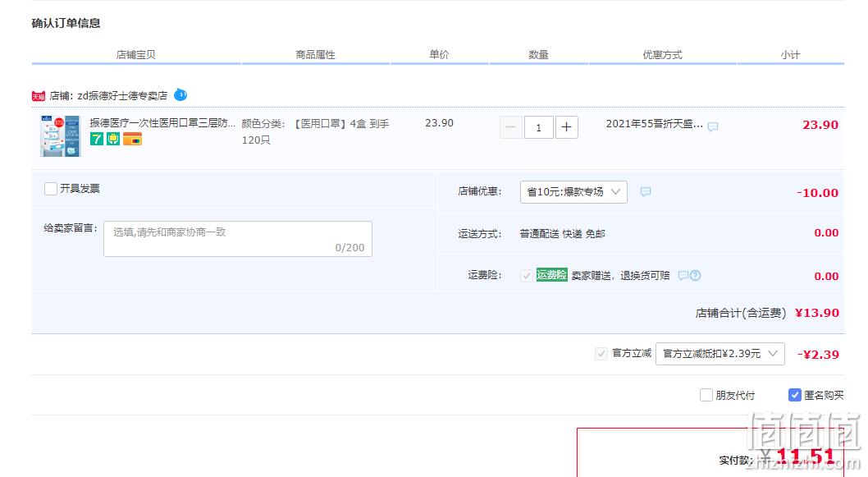This screenshot has width=868, height=477.
Task: Open the blue Wangwang chat icon
Action: point(180,94)
